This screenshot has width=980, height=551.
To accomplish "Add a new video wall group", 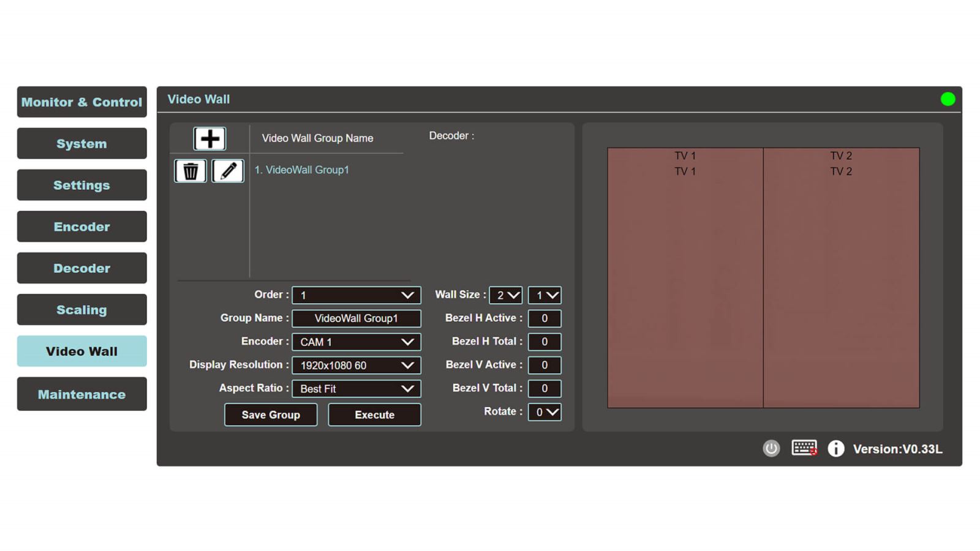I will point(209,139).
